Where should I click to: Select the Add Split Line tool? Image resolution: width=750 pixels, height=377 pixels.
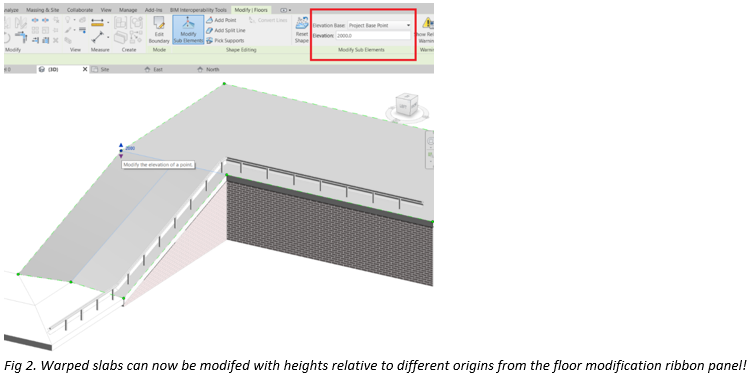(x=226, y=30)
